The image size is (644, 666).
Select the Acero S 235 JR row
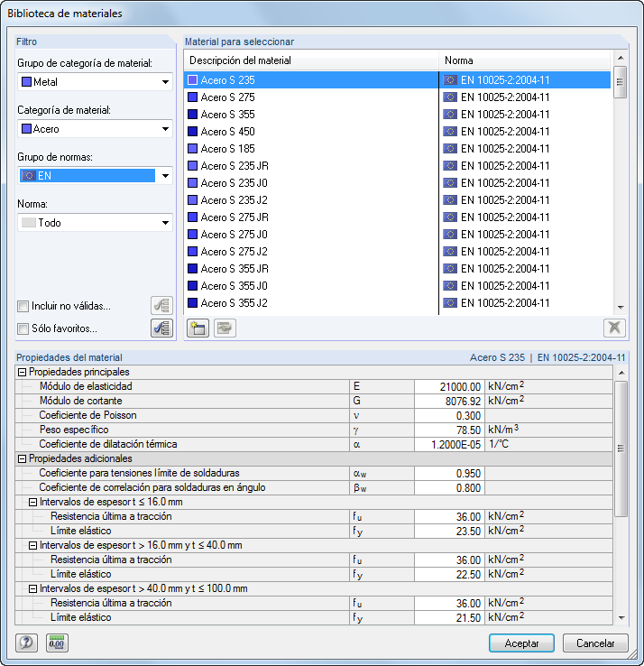click(398, 166)
